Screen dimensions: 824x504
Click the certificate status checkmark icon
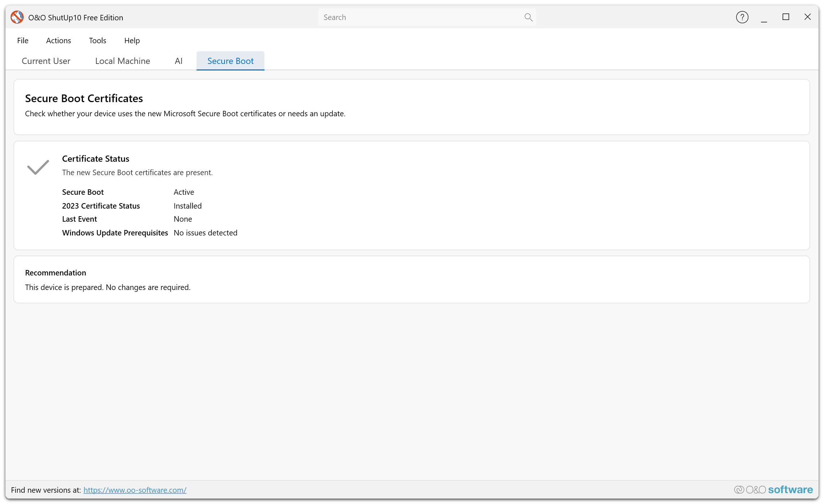pos(38,167)
